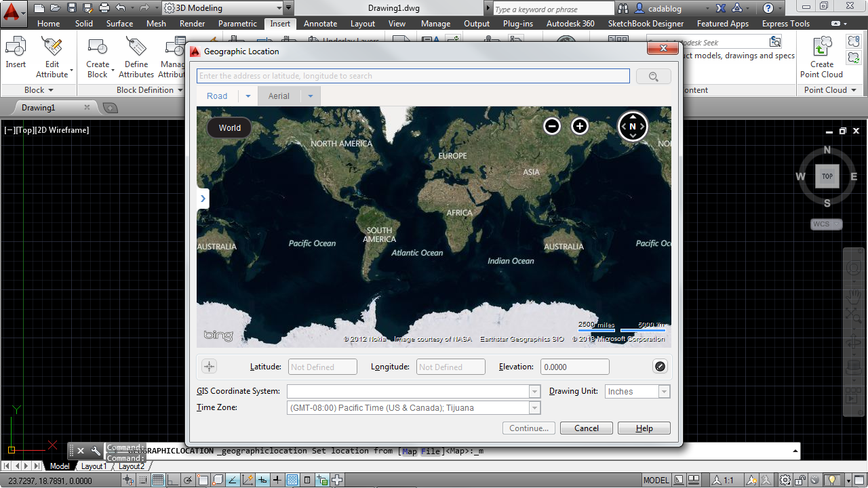
Task: Expand the Block panel dropdown
Action: tap(39, 89)
